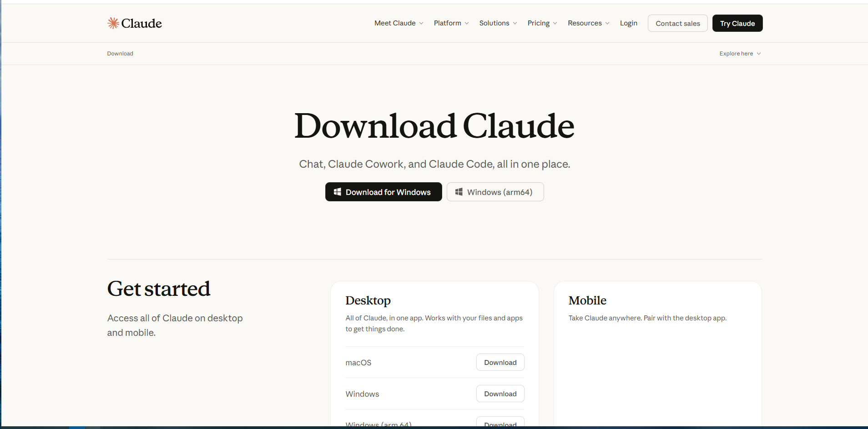Click the "Get started" heading
Viewport: 868px width, 429px height.
(159, 289)
